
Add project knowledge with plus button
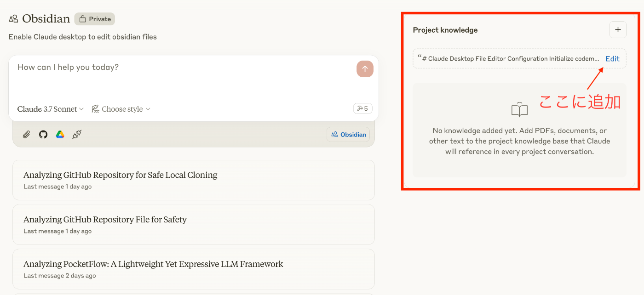click(618, 30)
